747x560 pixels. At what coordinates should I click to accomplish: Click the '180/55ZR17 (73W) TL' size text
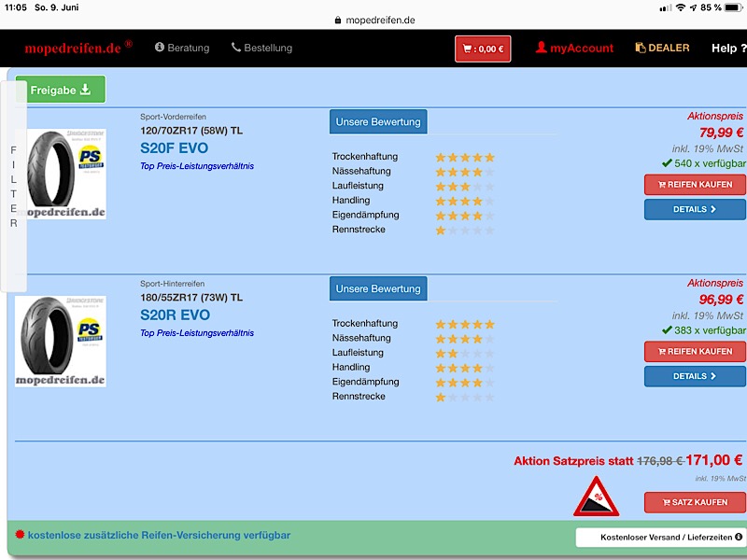click(191, 298)
